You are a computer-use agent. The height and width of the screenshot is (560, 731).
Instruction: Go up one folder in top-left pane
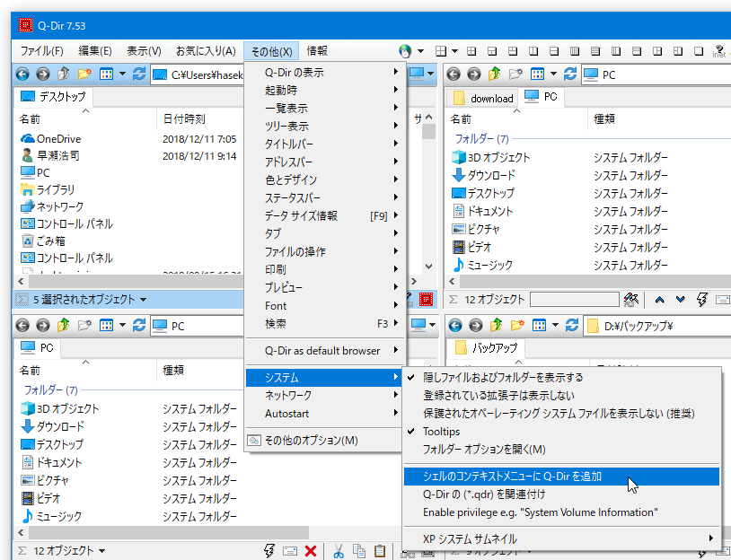tap(64, 74)
